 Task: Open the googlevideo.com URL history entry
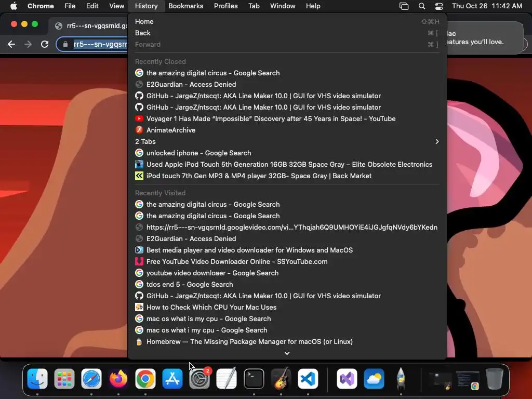pyautogui.click(x=287, y=227)
